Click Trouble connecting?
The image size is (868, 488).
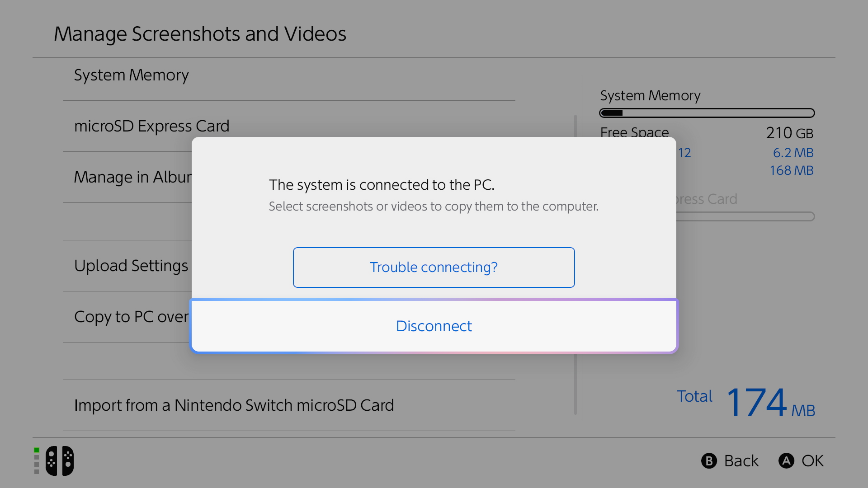(x=434, y=267)
